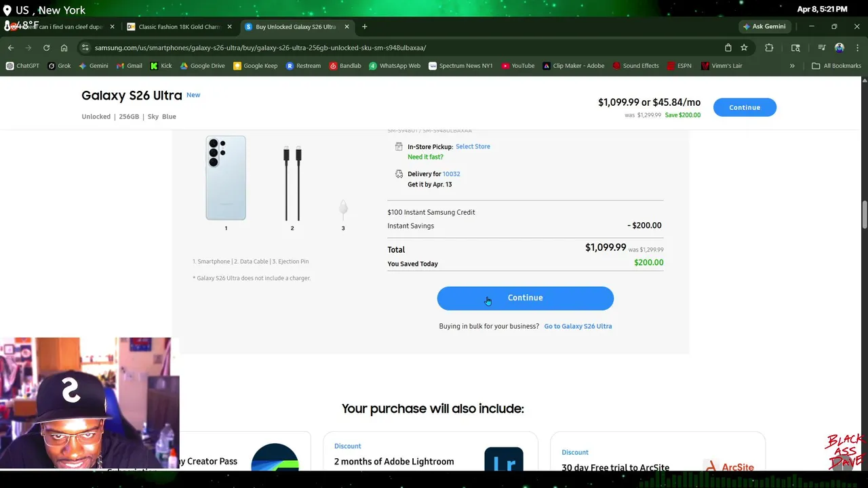Close the Classic Fashion 18K Gold tab
The image size is (868, 488).
pos(229,26)
